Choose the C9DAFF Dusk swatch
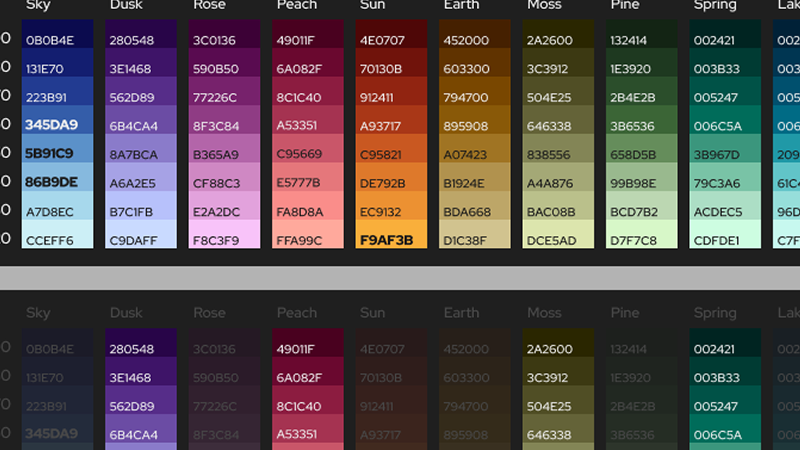 tap(141, 234)
